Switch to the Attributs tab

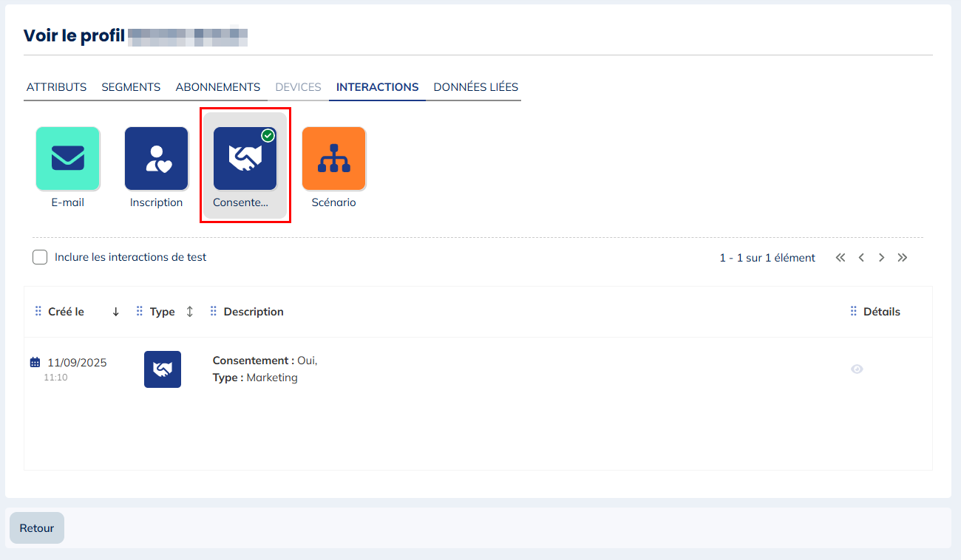pos(56,87)
